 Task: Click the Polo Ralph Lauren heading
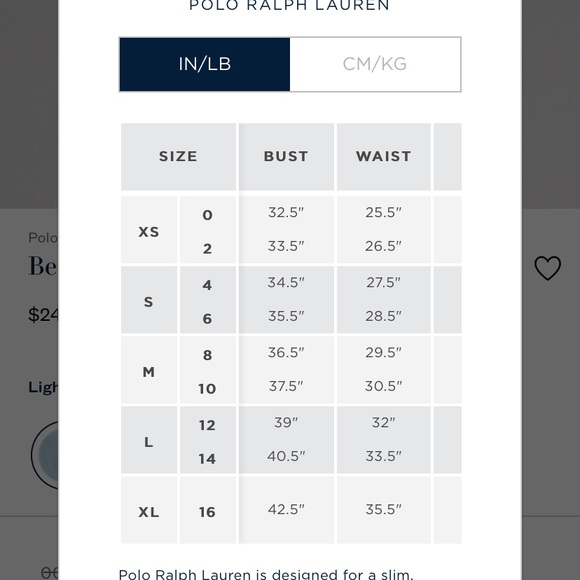[289, 5]
